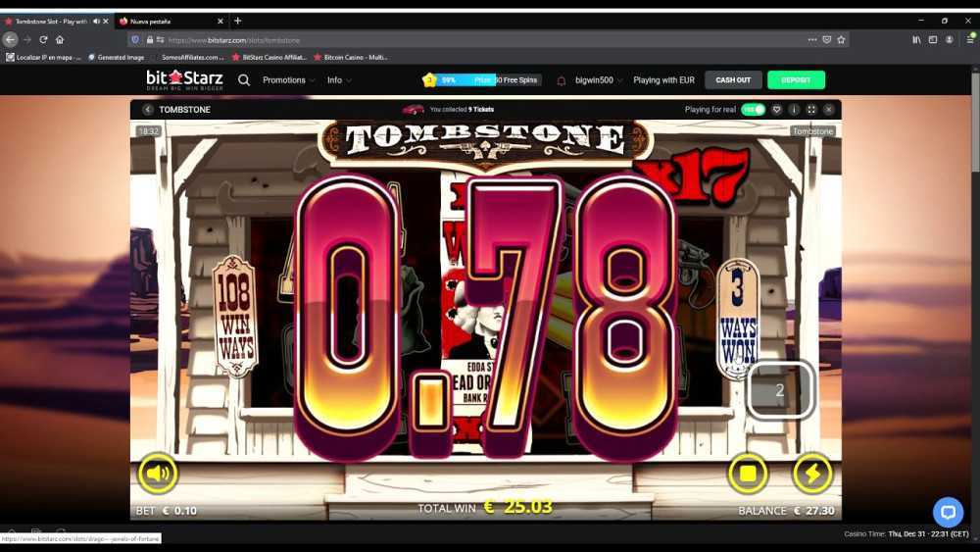The height and width of the screenshot is (552, 980).
Task: Click the green DEPOSIT button
Action: coord(796,80)
